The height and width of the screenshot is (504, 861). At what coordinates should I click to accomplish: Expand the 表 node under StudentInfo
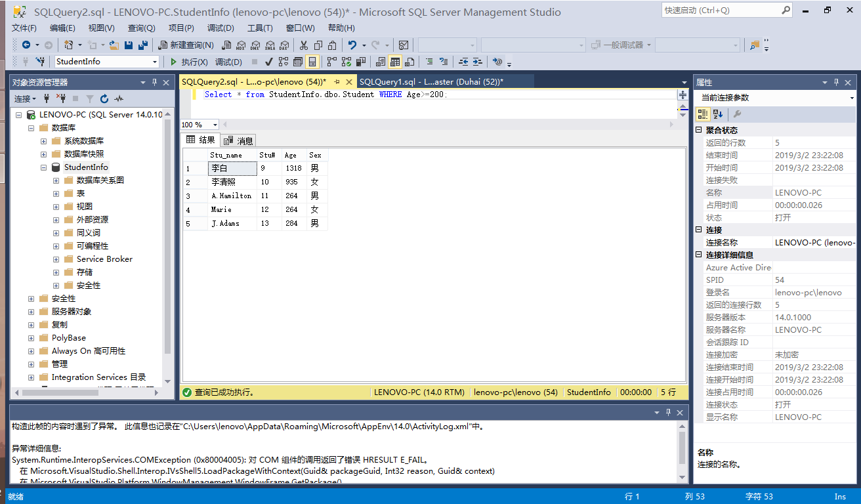56,193
